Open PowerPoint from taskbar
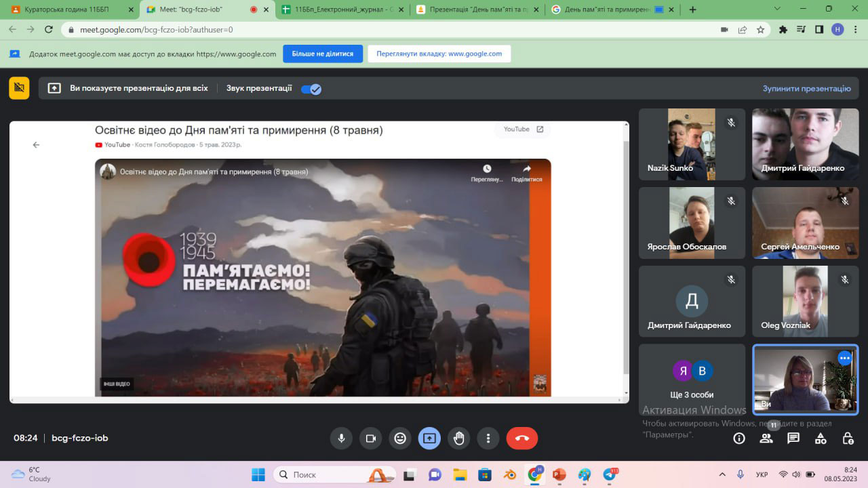The image size is (868, 488). coord(559,474)
